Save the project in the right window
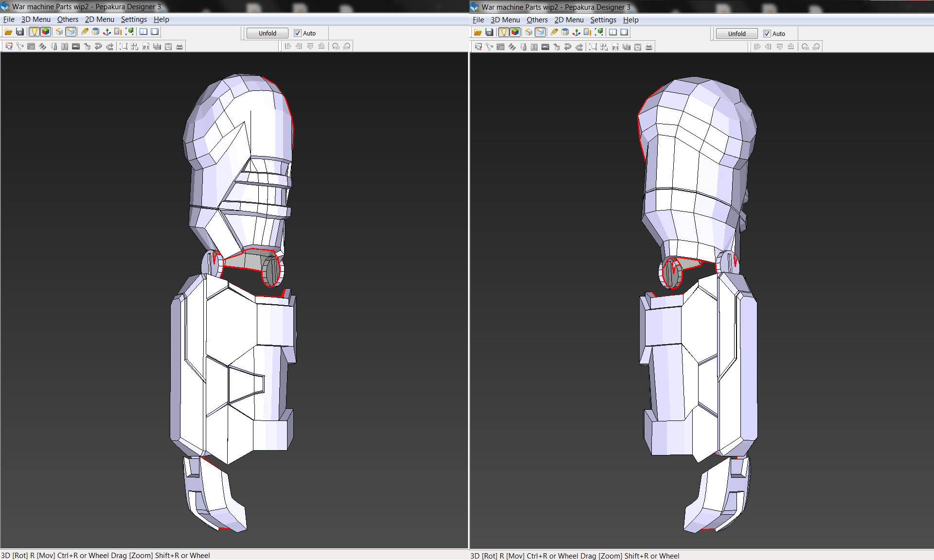 click(x=489, y=32)
